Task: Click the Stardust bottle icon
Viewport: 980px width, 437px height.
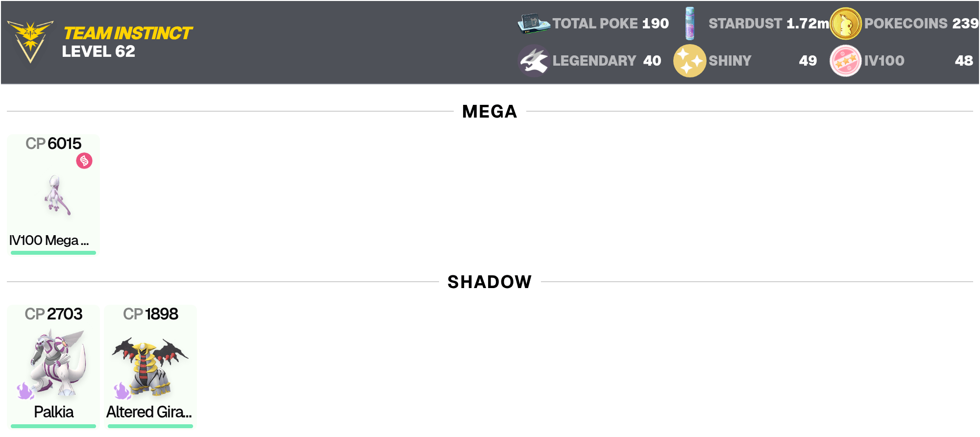Action: [689, 23]
